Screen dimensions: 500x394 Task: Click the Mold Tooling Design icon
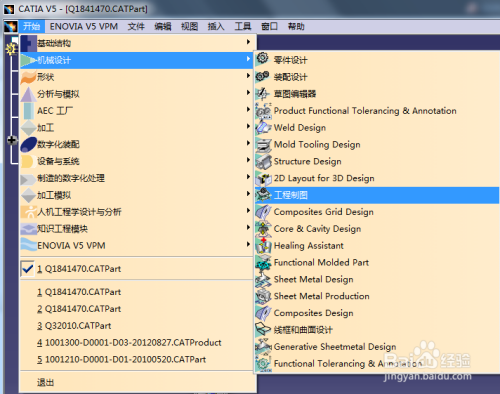[x=263, y=145]
